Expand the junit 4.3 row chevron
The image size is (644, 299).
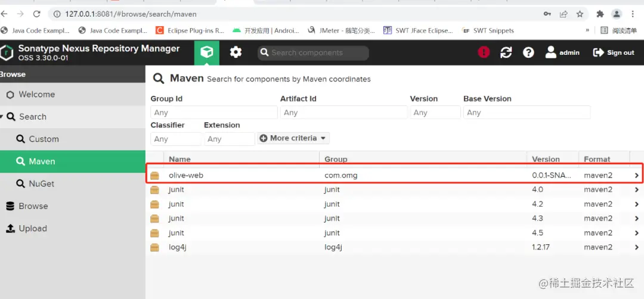(637, 219)
